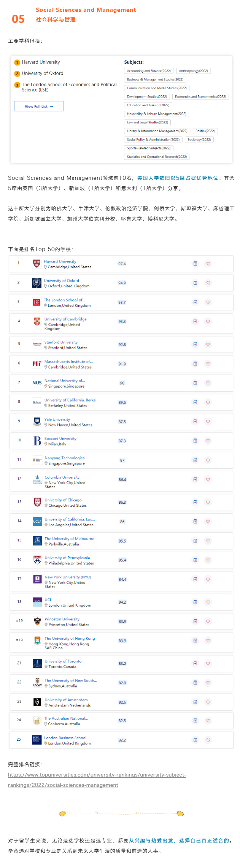Click the compare icon in Yale University row
This screenshot has height=868, width=240.
[195, 421]
